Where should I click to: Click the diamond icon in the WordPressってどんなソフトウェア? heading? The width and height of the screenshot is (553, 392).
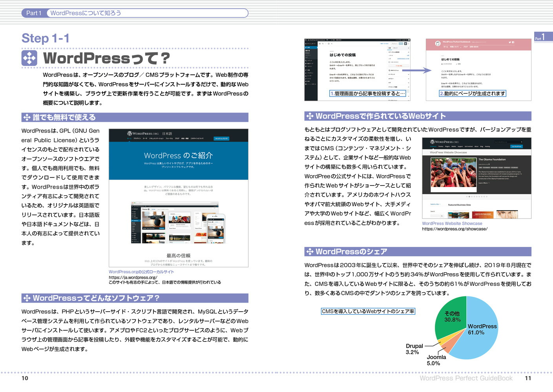click(27, 298)
